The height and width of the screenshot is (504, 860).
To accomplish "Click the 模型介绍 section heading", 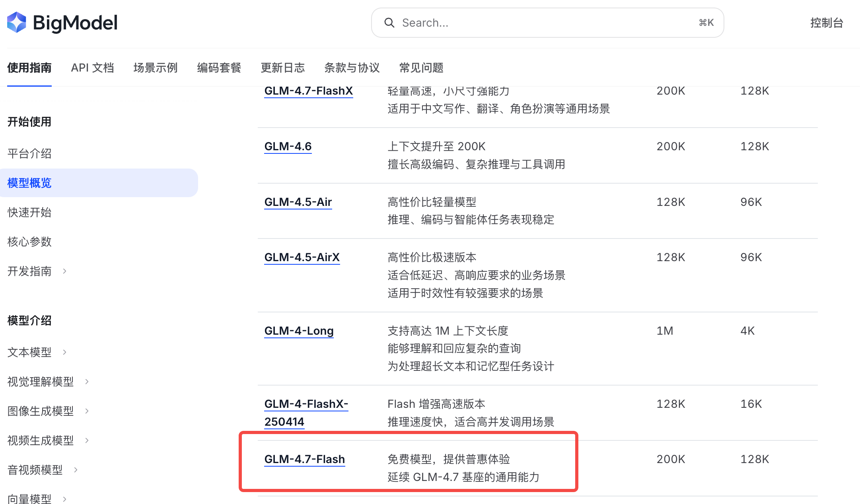I will [29, 320].
